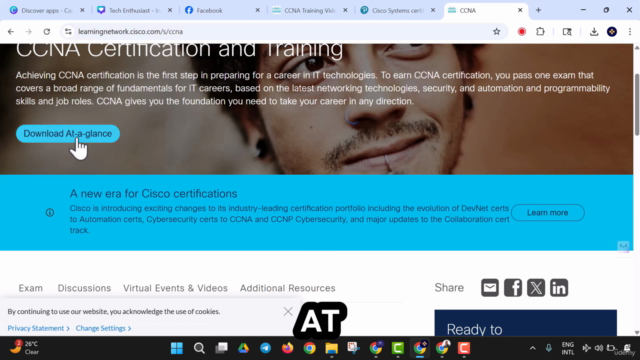The image size is (640, 360).
Task: Open the Privacy Statement link
Action: point(38,328)
